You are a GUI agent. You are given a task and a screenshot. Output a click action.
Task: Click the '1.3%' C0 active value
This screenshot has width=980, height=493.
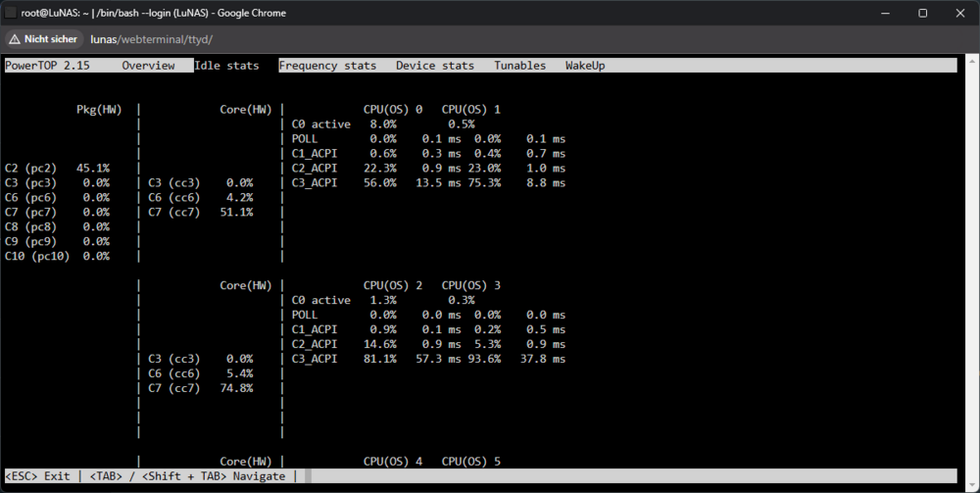(383, 301)
